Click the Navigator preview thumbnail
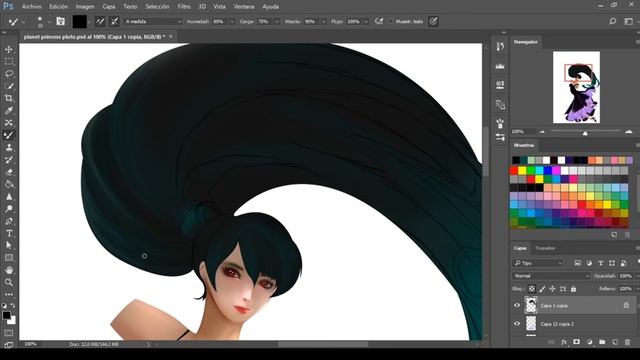The image size is (640, 360). click(x=576, y=87)
